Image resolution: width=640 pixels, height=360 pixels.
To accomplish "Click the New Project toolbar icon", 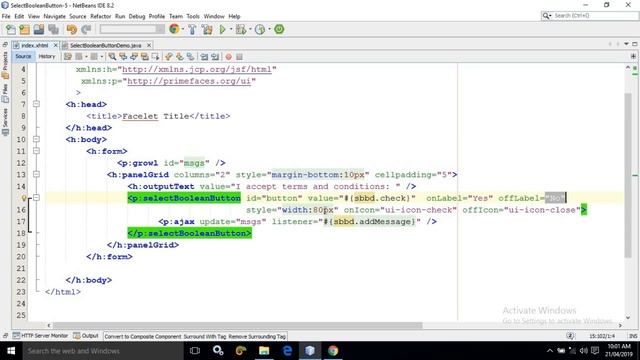I will 24,29.
